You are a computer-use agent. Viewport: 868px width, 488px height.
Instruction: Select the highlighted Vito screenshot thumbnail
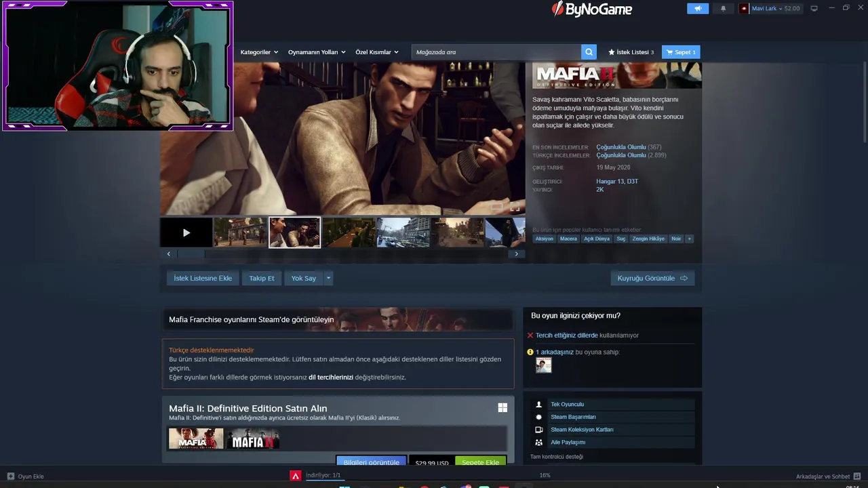[294, 232]
